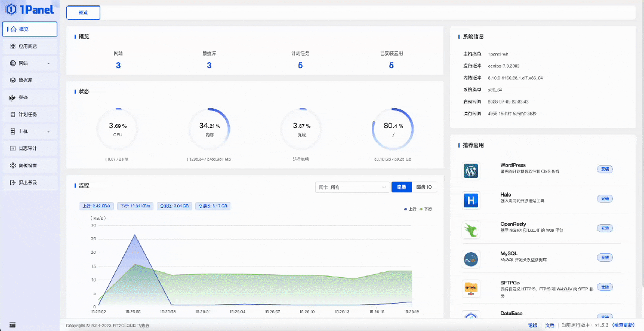Open 日志审计 in the sidebar
The width and height of the screenshot is (644, 331).
click(x=30, y=148)
